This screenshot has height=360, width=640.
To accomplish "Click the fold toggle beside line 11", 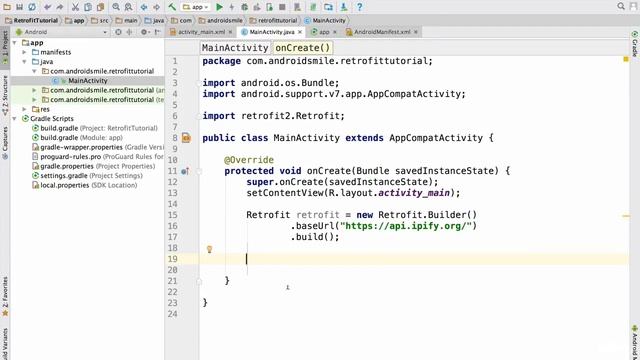I will pos(199,171).
